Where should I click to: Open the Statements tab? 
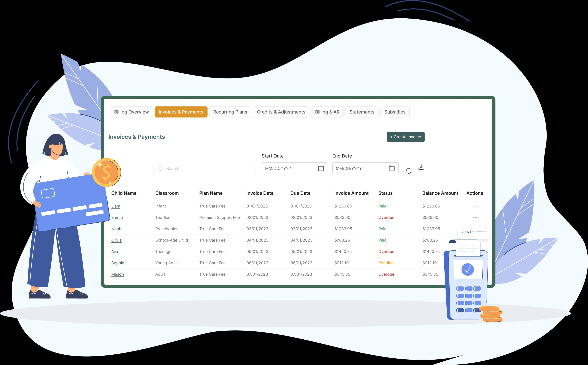(362, 112)
